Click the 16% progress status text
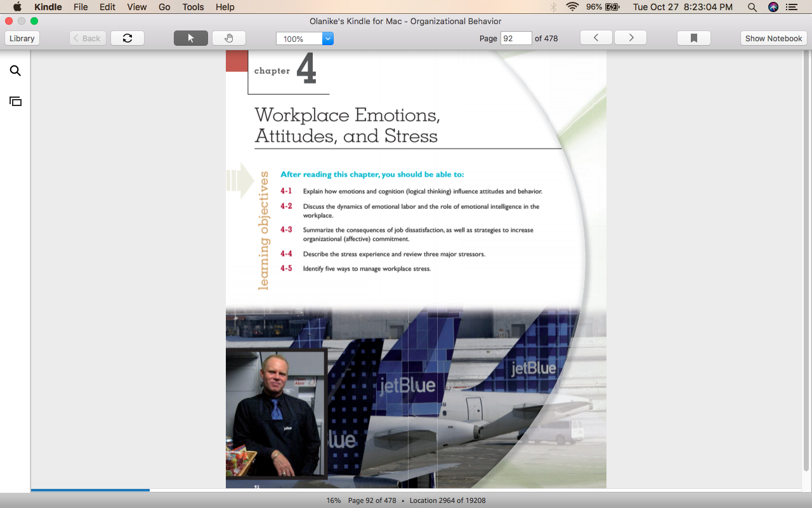812x508 pixels. coord(334,500)
